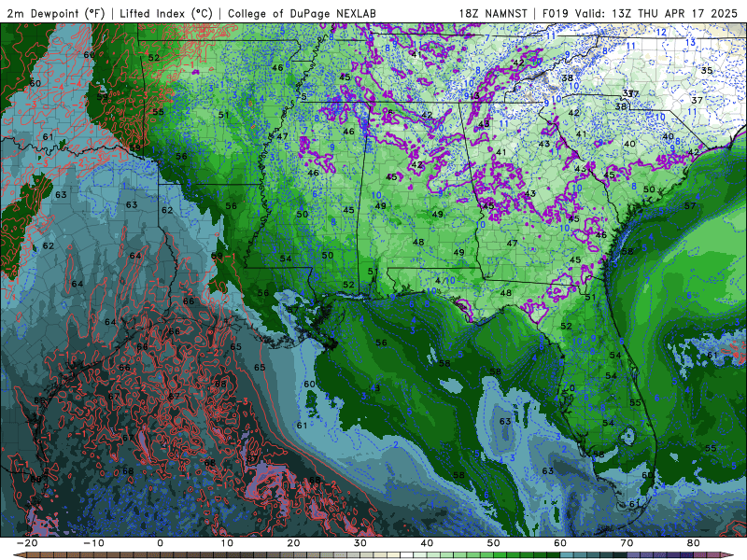Click the '80' label on the color scale

pyautogui.click(x=694, y=543)
